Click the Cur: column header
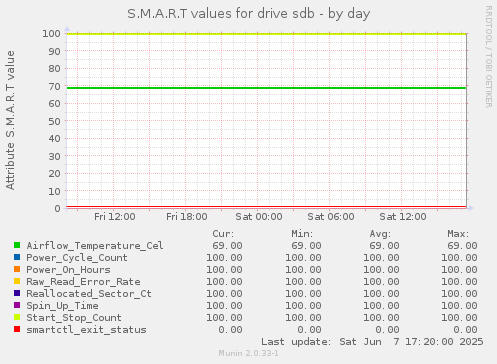 (x=223, y=234)
